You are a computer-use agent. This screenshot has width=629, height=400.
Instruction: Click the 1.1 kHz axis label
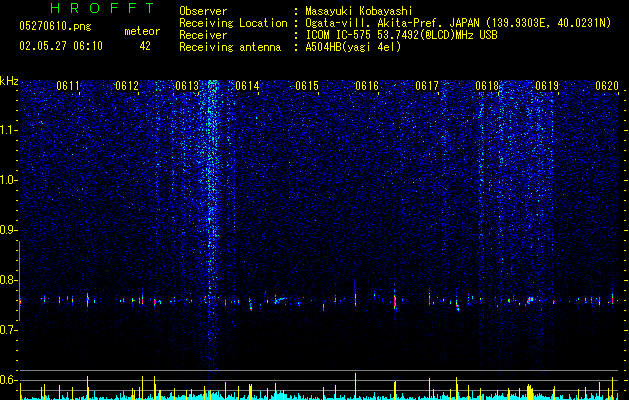[x=9, y=130]
